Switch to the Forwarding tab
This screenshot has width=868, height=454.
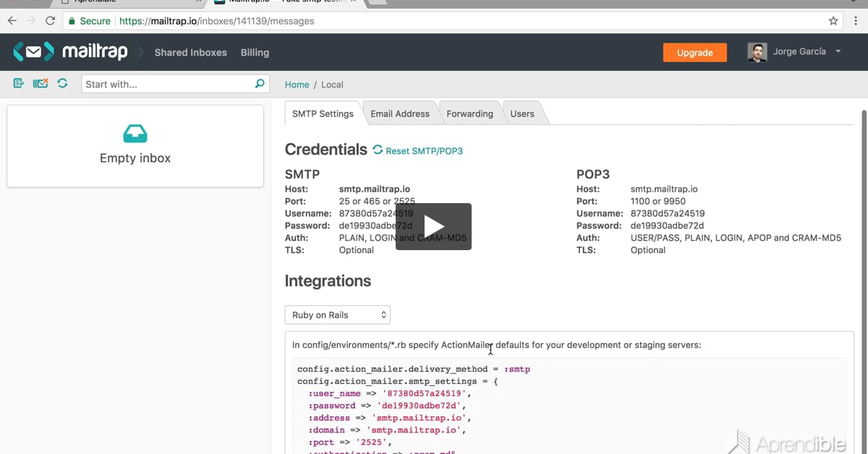[x=469, y=113]
